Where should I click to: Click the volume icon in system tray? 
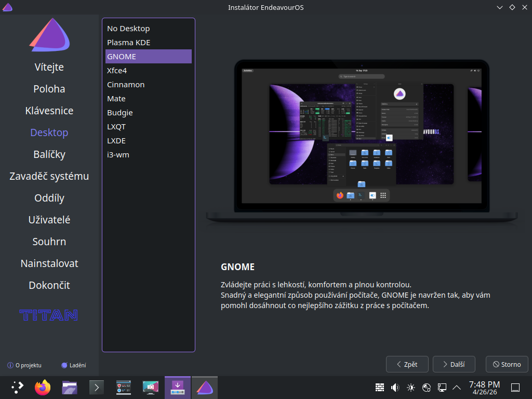click(x=395, y=387)
